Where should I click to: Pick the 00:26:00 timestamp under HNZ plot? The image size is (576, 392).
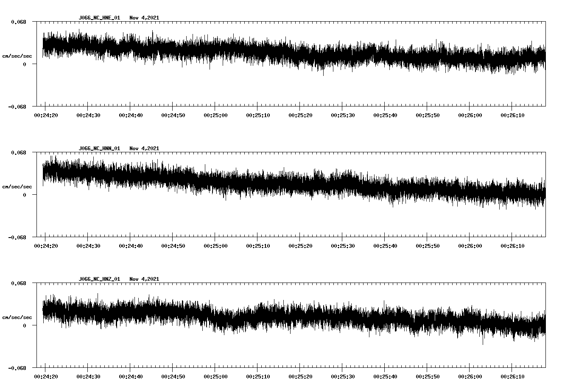[470, 377]
